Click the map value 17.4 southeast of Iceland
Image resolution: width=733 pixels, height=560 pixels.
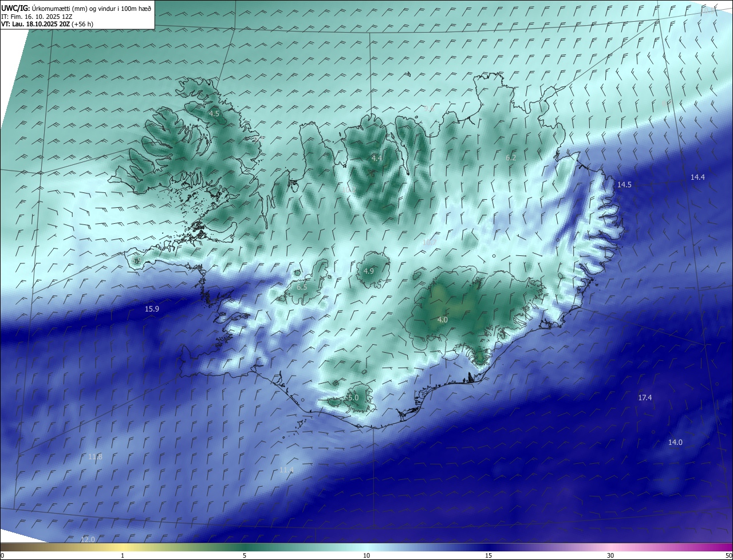(x=645, y=397)
